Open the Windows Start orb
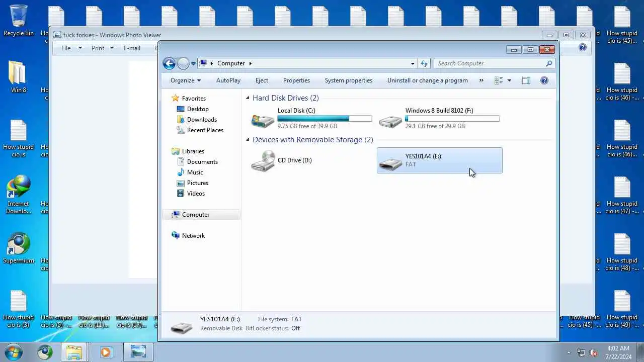The image size is (644, 362). (x=14, y=352)
